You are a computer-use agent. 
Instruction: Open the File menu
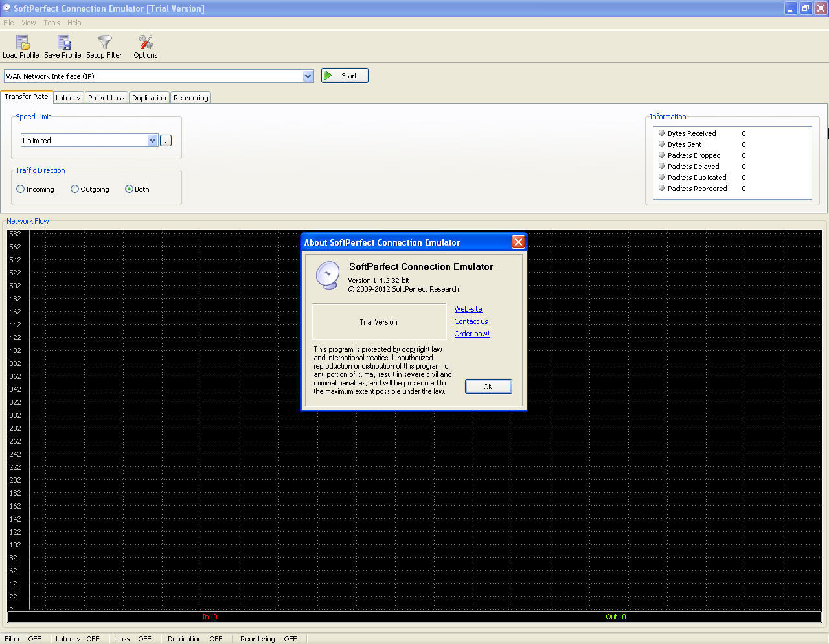(x=8, y=23)
